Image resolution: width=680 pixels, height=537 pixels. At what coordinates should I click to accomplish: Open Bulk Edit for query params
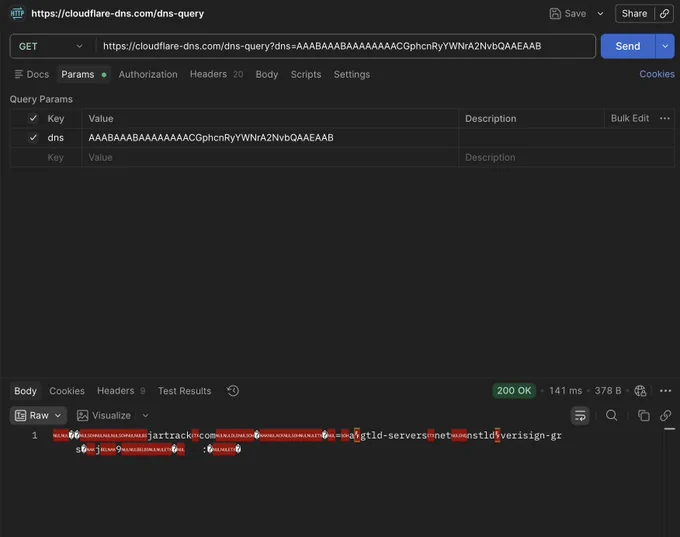(630, 118)
